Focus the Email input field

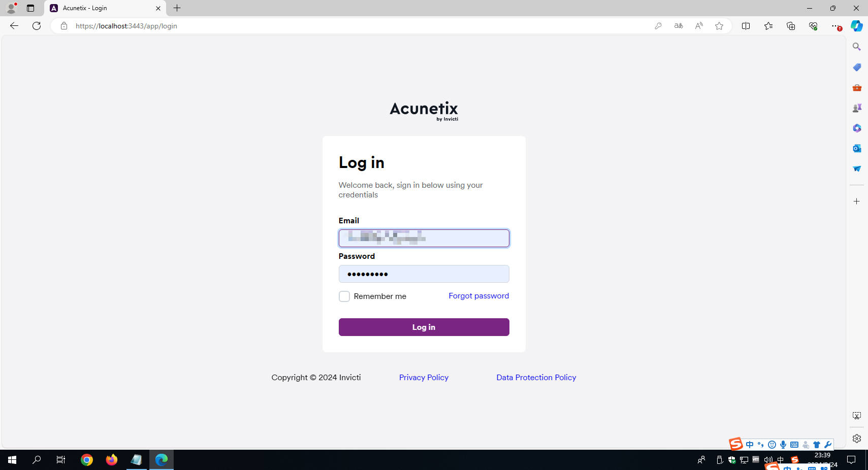pos(424,238)
